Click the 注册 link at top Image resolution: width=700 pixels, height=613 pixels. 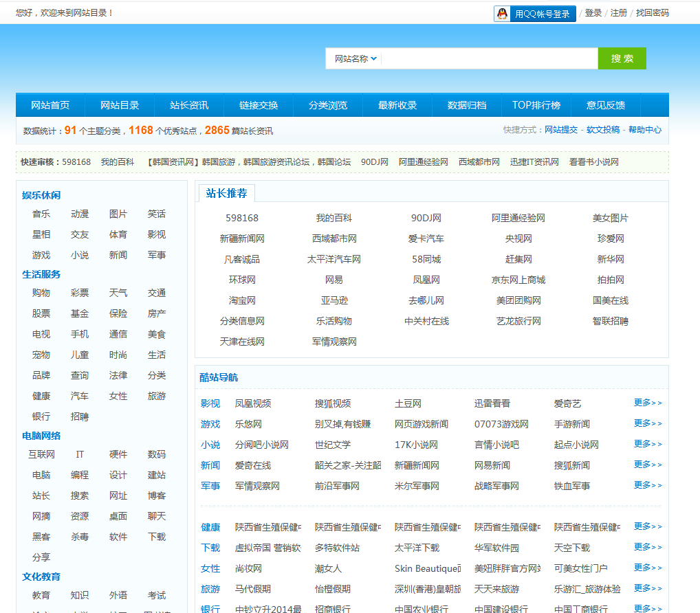tap(618, 13)
